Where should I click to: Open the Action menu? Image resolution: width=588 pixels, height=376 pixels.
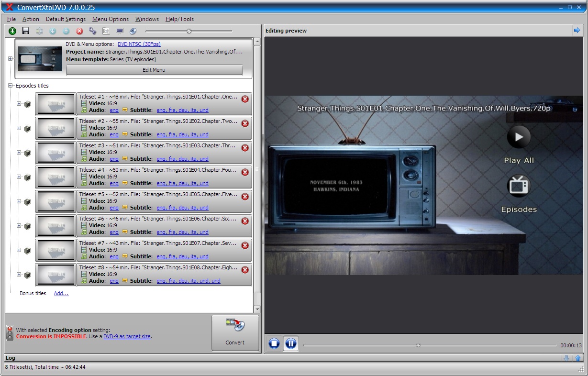coord(31,19)
